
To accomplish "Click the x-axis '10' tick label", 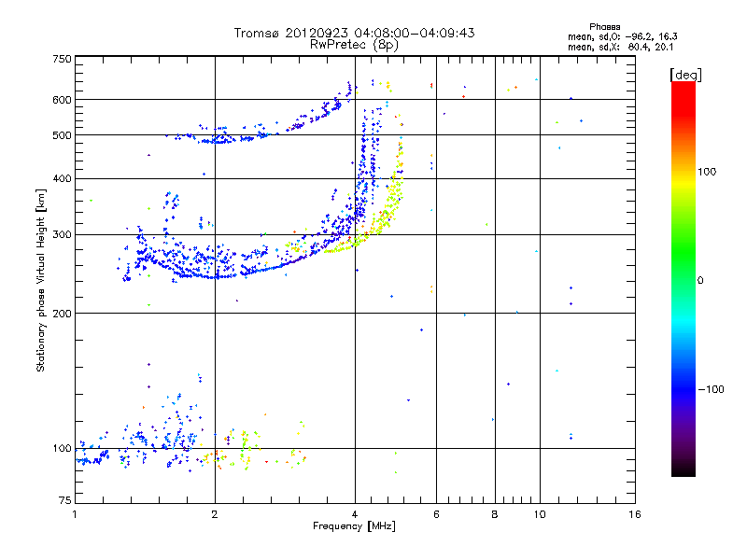I will [540, 514].
